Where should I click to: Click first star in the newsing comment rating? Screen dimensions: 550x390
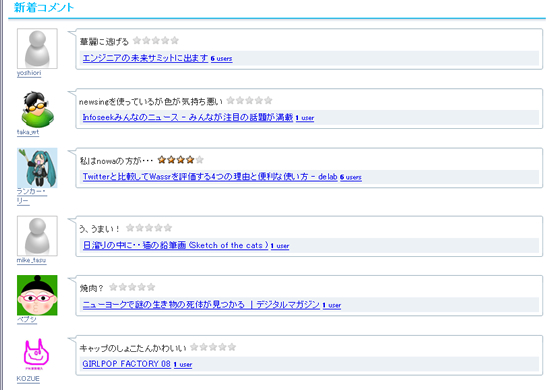click(x=230, y=101)
